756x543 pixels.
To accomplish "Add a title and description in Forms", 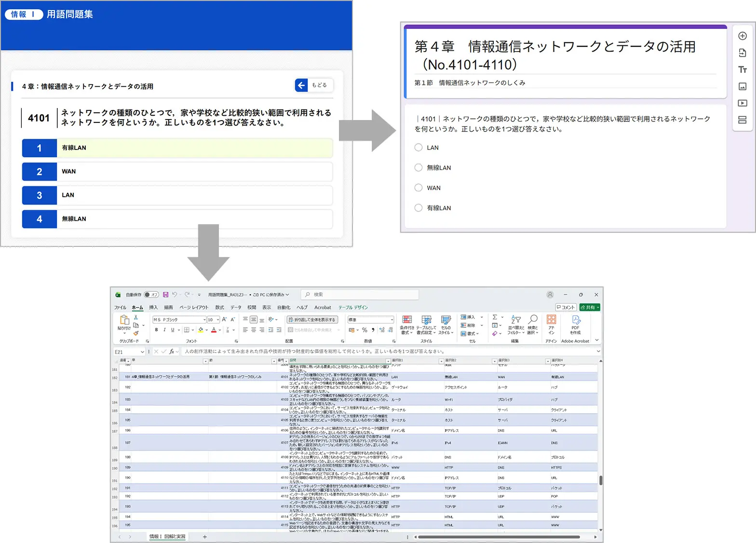I will coord(742,70).
